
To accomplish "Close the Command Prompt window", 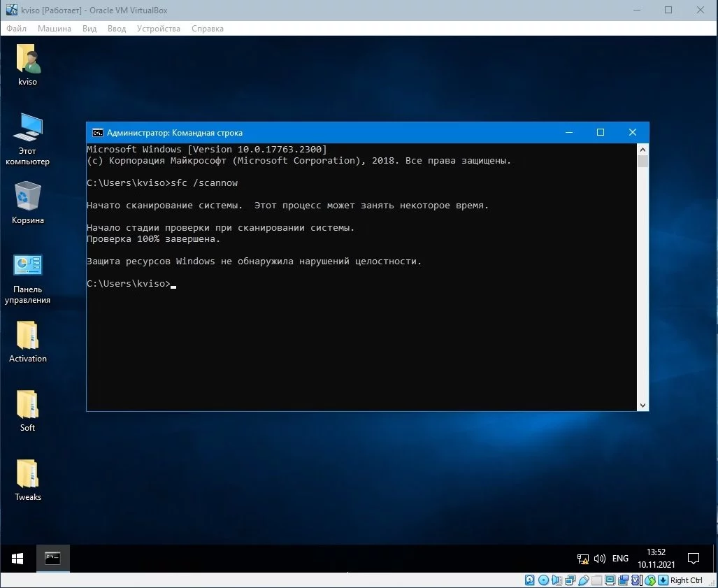I will click(633, 132).
